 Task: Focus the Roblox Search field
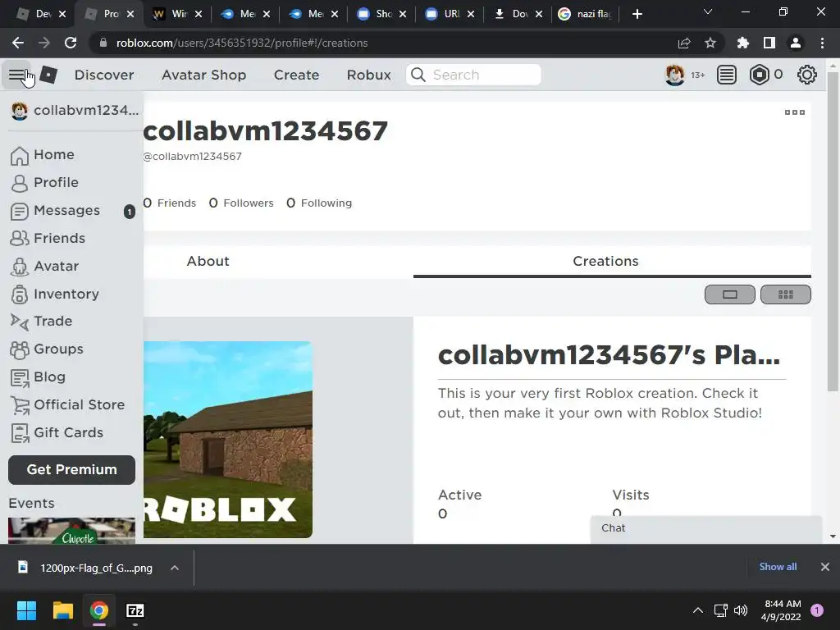[473, 75]
